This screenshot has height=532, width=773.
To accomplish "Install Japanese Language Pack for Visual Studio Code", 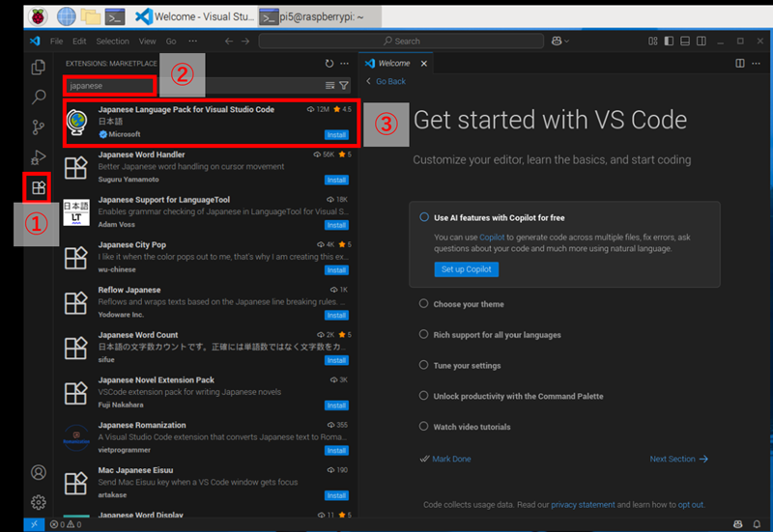I will [x=336, y=135].
